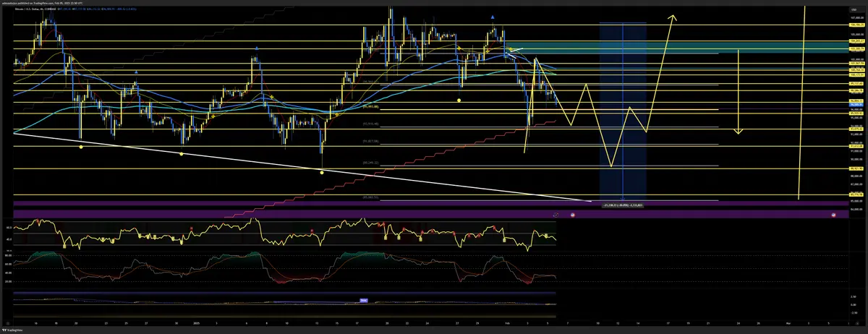This screenshot has width=868, height=334.
Task: Click the rightmost event icon on the purple band
Action: (833, 215)
